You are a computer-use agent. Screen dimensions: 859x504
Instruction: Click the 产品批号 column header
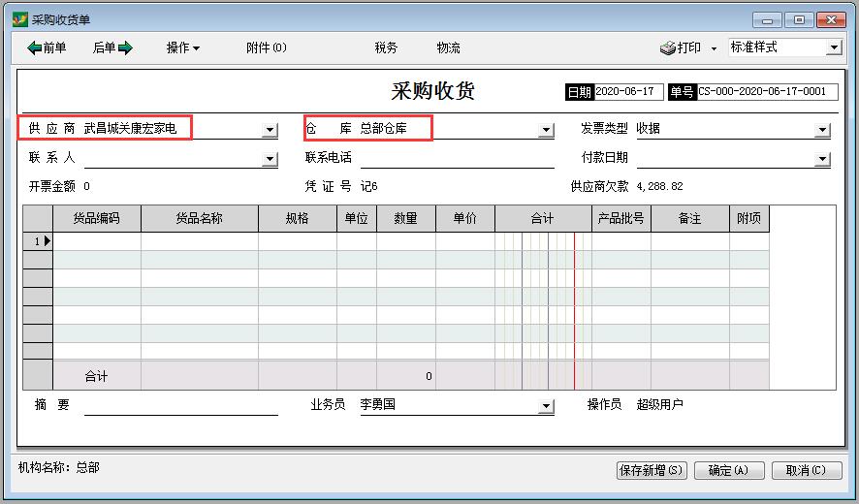point(621,219)
